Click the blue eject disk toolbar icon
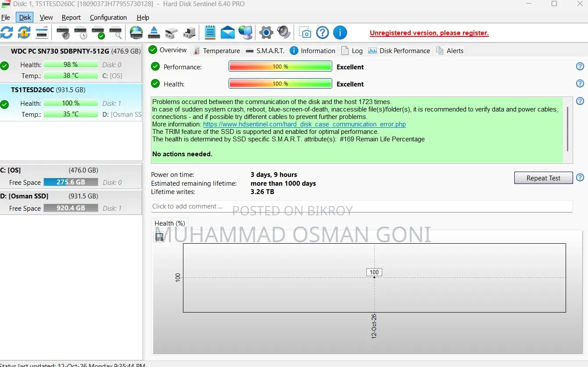The image size is (588, 367). [154, 32]
